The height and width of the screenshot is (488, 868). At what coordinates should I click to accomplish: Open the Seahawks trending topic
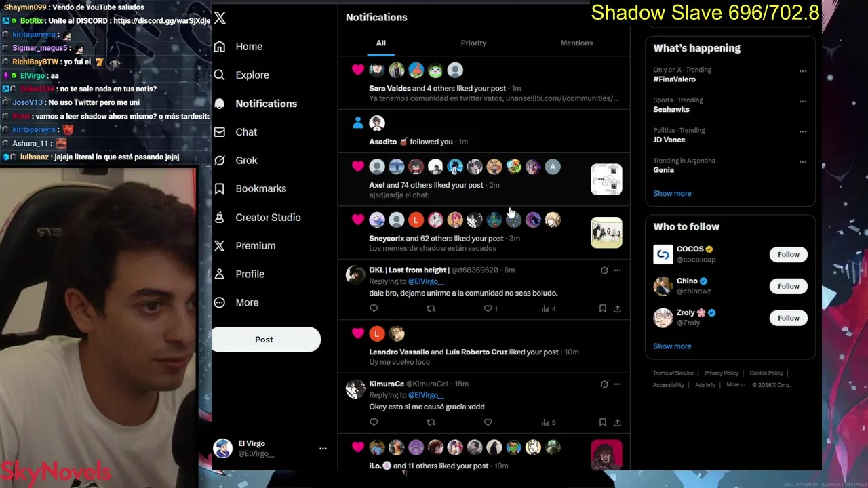pos(671,110)
